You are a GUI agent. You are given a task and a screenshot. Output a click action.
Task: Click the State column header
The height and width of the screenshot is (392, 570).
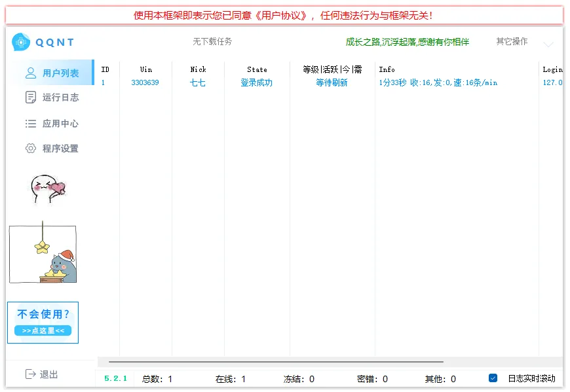click(257, 69)
